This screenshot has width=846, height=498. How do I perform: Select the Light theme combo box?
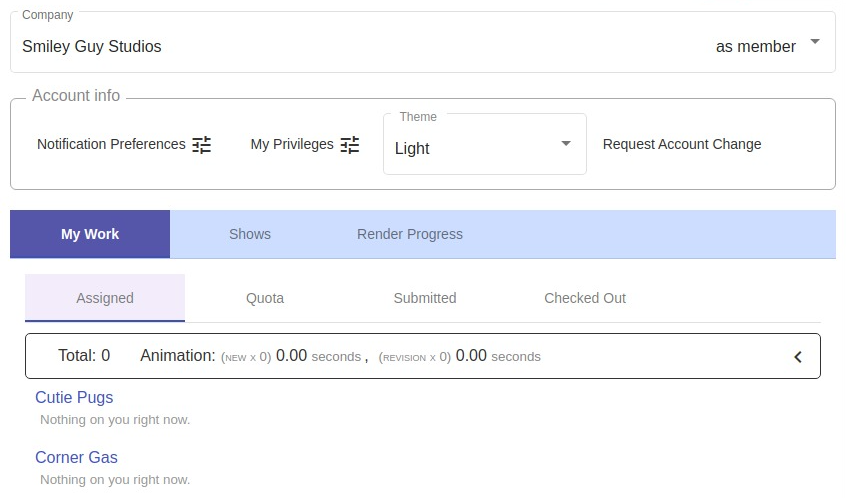coord(470,148)
